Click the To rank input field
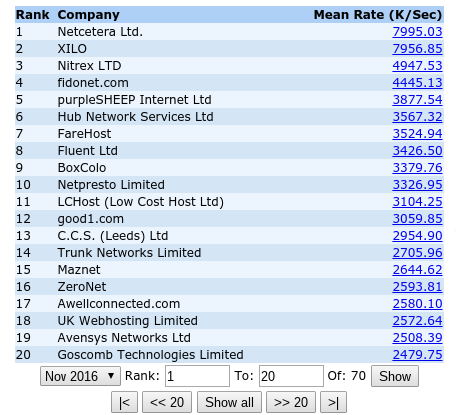 point(291,376)
